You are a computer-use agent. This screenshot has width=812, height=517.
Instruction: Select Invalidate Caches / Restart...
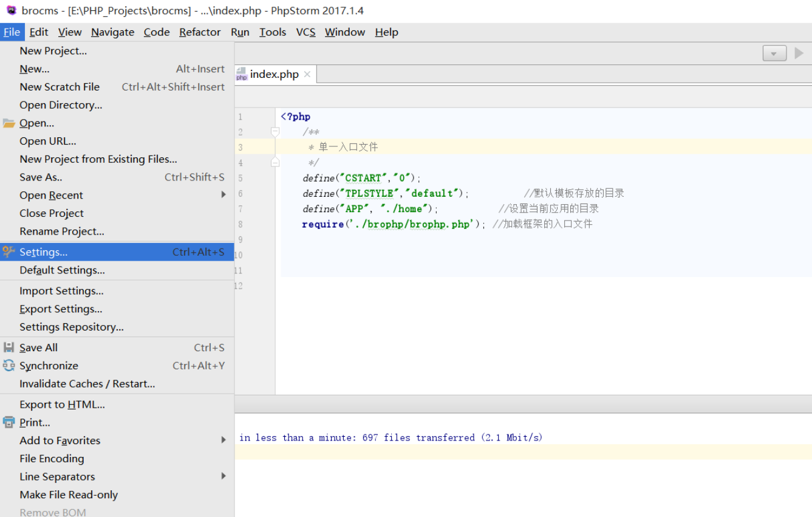pyautogui.click(x=117, y=384)
